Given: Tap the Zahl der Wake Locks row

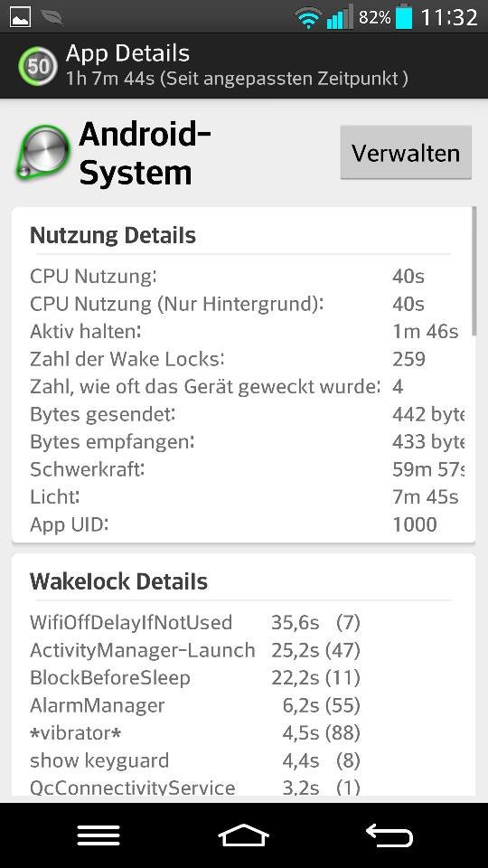Looking at the screenshot, I should pyautogui.click(x=243, y=359).
